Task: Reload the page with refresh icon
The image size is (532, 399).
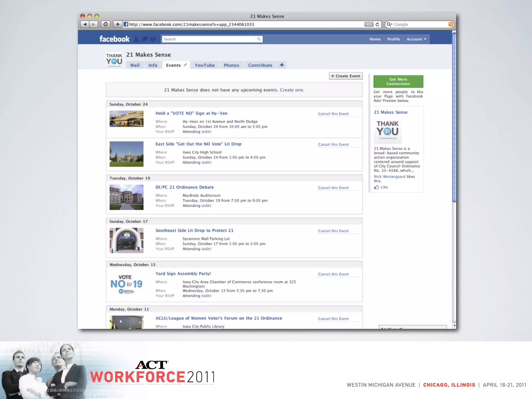Action: click(377, 24)
